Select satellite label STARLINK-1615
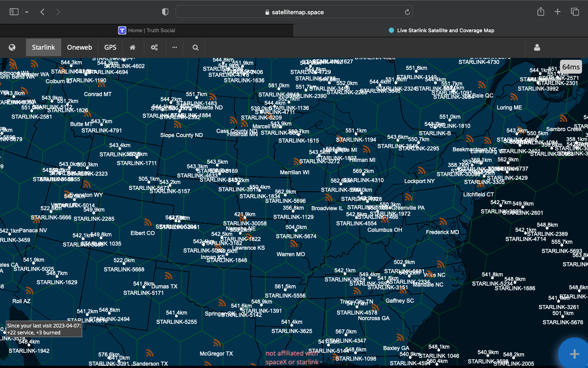 coord(299,141)
